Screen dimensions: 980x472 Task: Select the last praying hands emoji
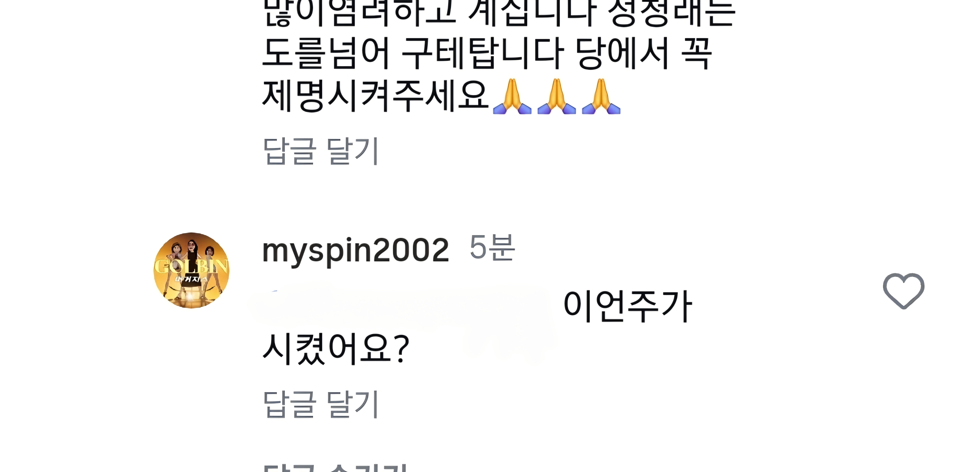pos(601,96)
